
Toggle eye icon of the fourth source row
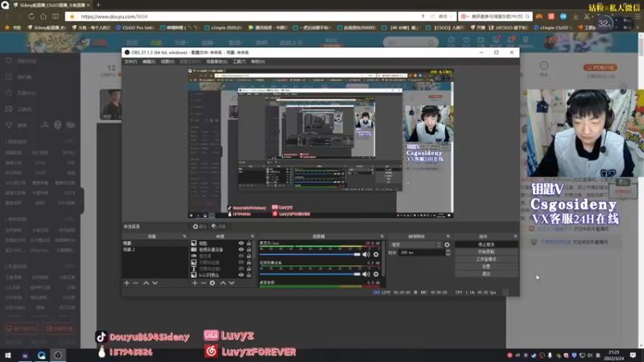click(x=241, y=262)
